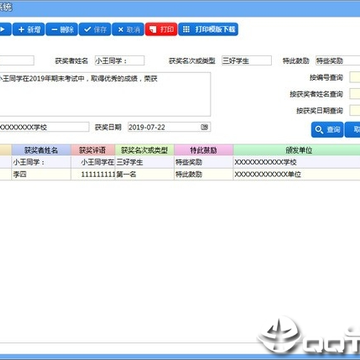Click the red 打印 print button
This screenshot has height=360, width=360.
[x=161, y=29]
